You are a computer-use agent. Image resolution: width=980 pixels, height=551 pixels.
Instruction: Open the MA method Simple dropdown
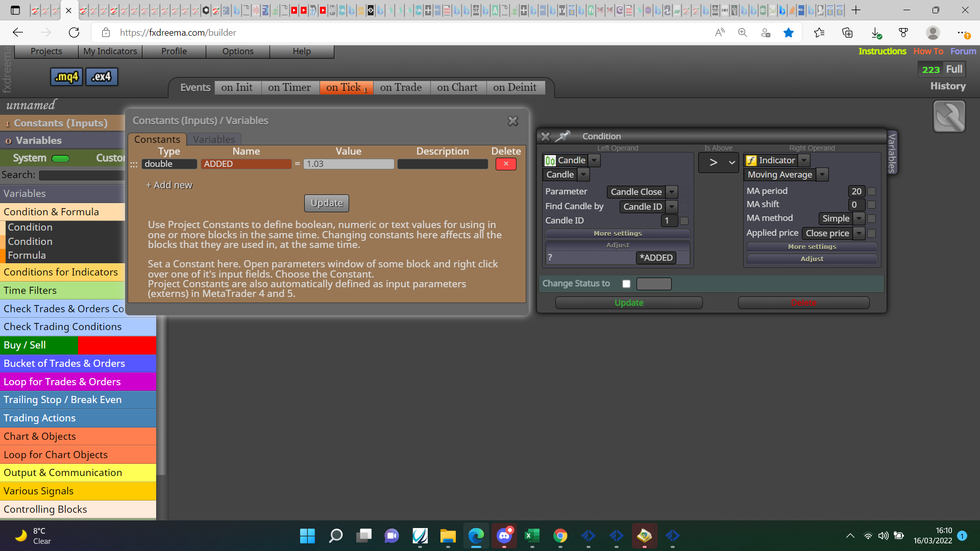(859, 218)
